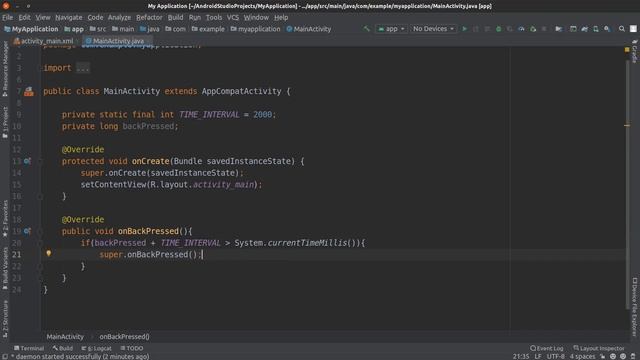Click the example folder breadcrumb

[x=208, y=29]
